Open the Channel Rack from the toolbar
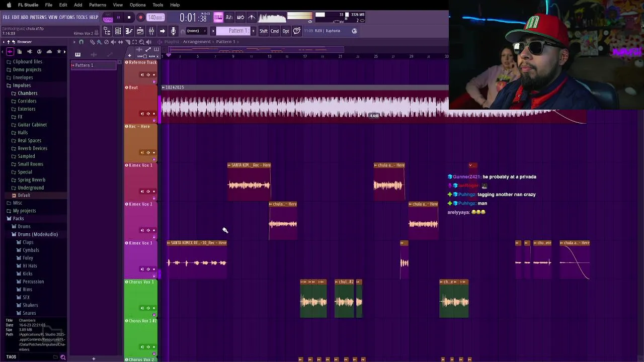The width and height of the screenshot is (644, 362). [x=118, y=31]
